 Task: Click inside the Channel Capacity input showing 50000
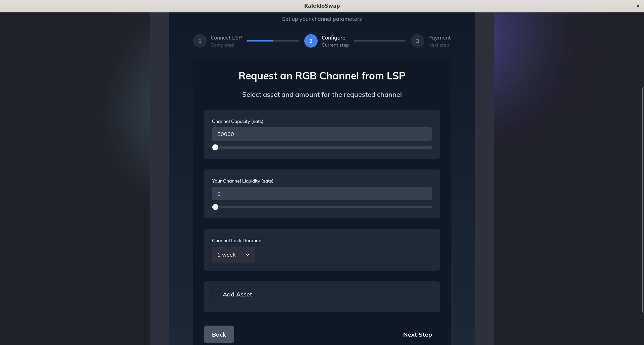(322, 134)
